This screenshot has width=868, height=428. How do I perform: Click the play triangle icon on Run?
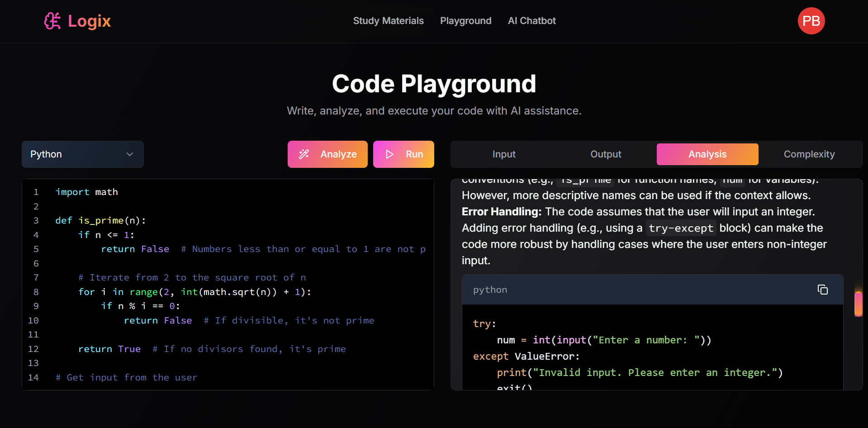coord(389,154)
